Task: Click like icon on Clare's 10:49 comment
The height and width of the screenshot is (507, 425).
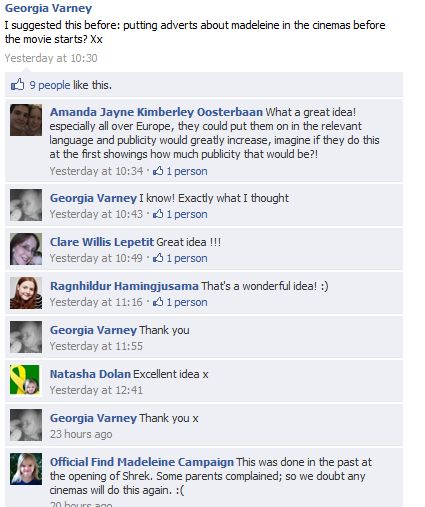Action: click(x=158, y=258)
